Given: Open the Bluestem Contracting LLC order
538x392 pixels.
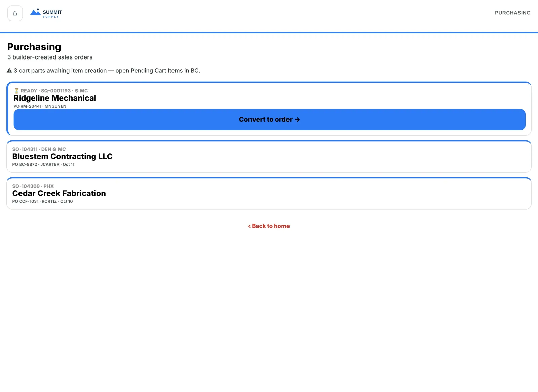Looking at the screenshot, I should pos(269,157).
